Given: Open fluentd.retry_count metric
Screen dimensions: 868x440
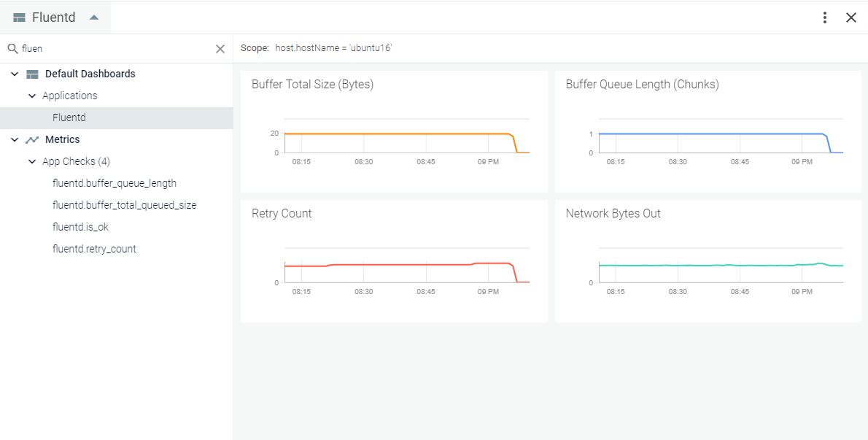Looking at the screenshot, I should click(x=94, y=249).
